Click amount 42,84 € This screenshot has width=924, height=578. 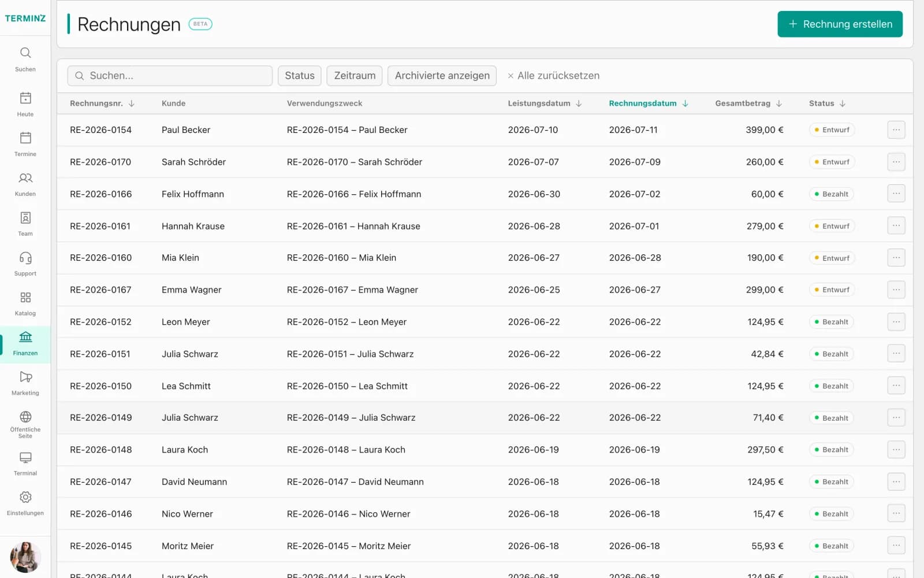tap(767, 354)
